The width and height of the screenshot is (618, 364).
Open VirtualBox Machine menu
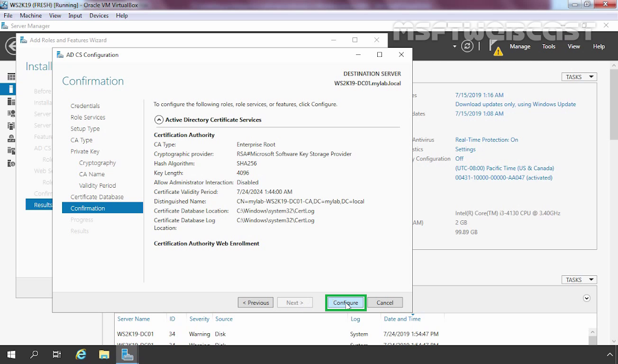[x=31, y=15]
